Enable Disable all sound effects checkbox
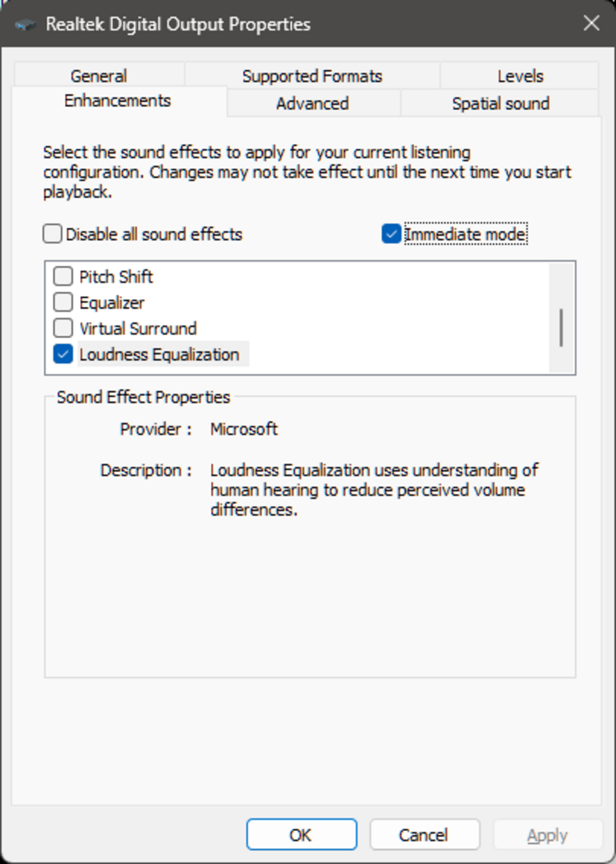This screenshot has height=864, width=616. pos(53,234)
